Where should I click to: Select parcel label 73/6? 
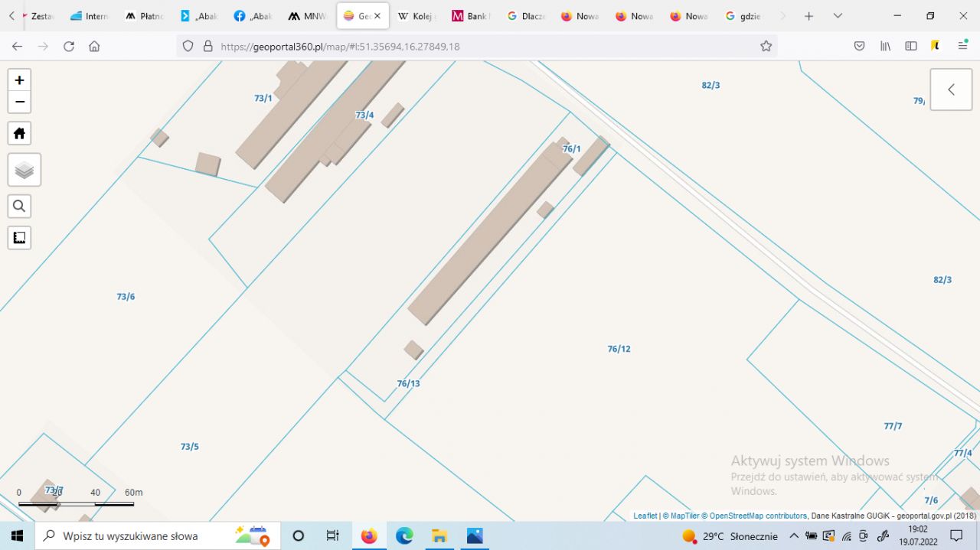point(126,297)
